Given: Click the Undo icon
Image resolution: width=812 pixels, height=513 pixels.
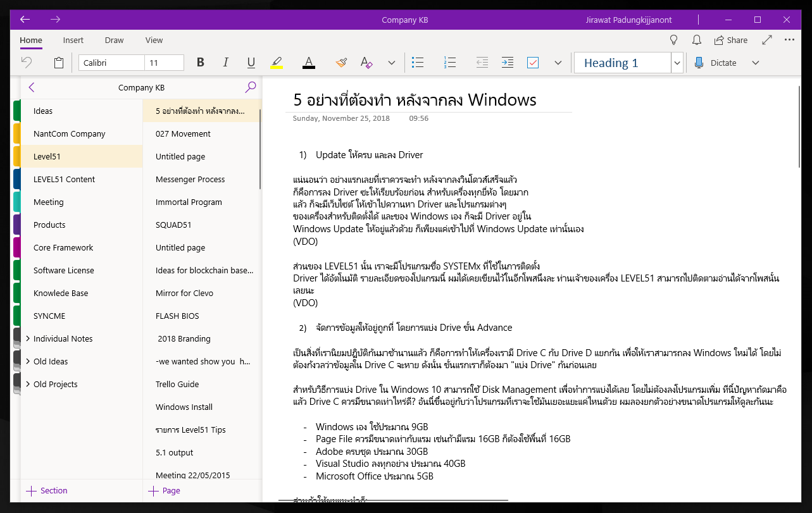Looking at the screenshot, I should (x=27, y=63).
